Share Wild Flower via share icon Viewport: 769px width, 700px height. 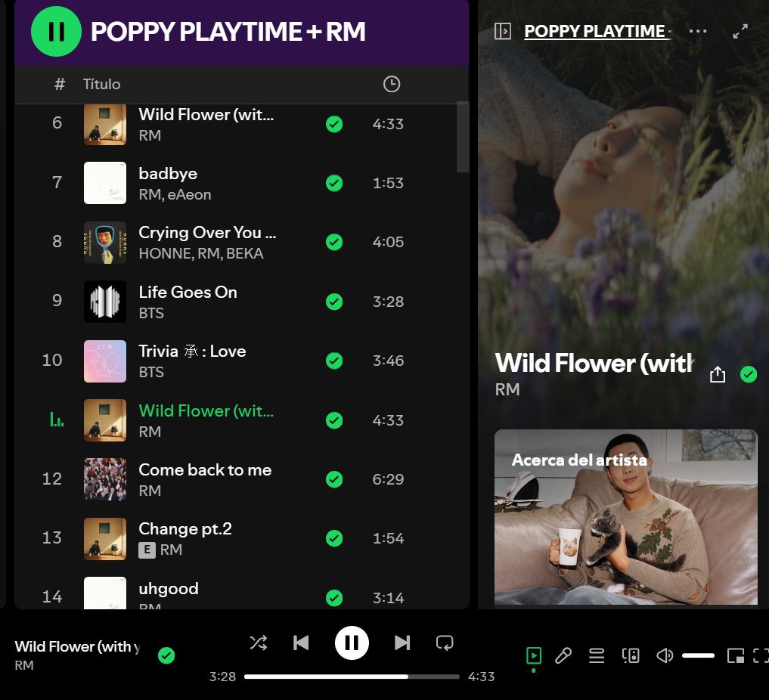(718, 374)
